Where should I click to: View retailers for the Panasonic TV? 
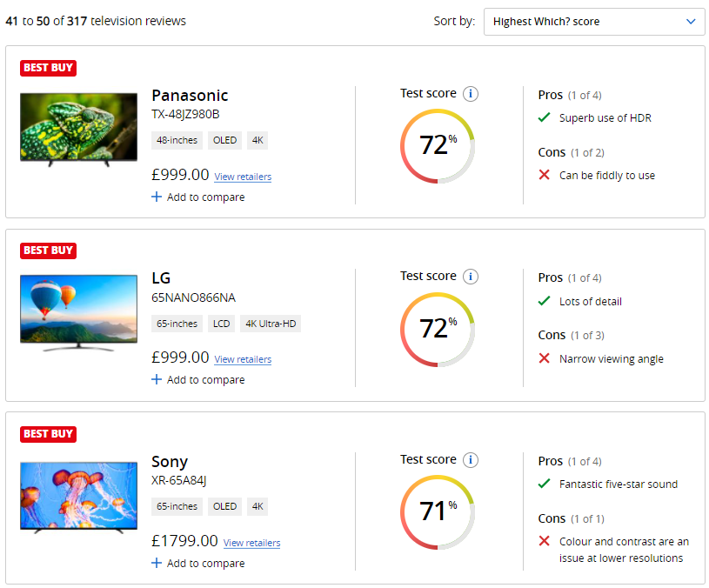[x=243, y=177]
